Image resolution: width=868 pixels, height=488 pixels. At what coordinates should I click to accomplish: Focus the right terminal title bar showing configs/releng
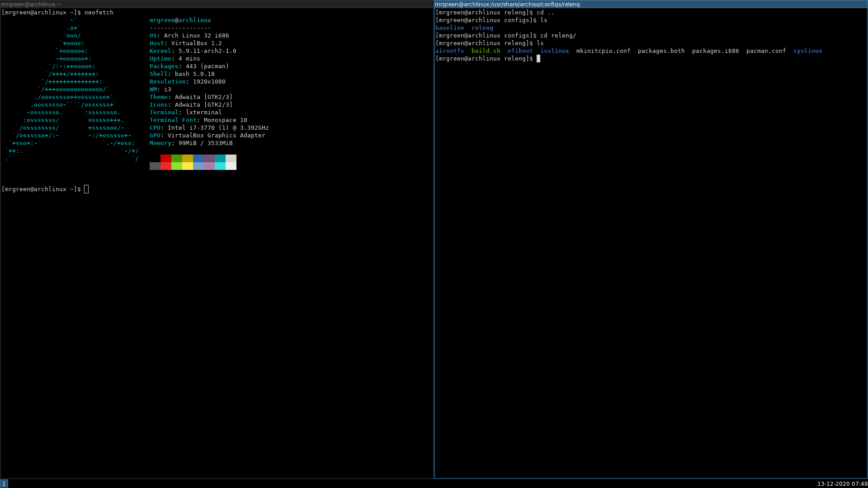(651, 4)
